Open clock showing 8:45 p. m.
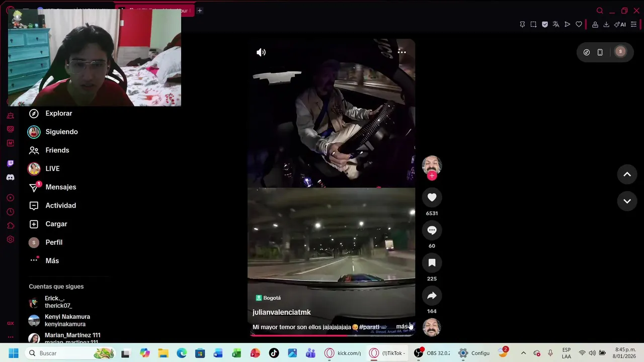The height and width of the screenshot is (362, 644). pos(625,353)
